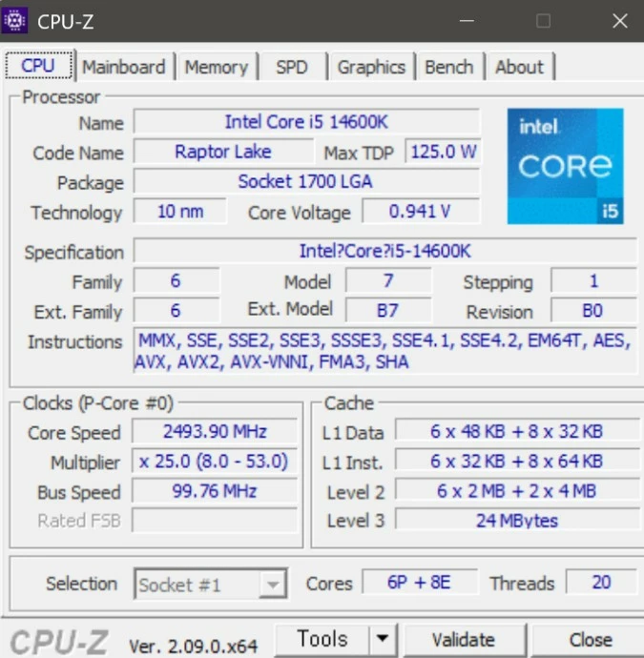644x658 pixels.
Task: Expand the Socket #1 selection combo box
Action: coord(211,584)
